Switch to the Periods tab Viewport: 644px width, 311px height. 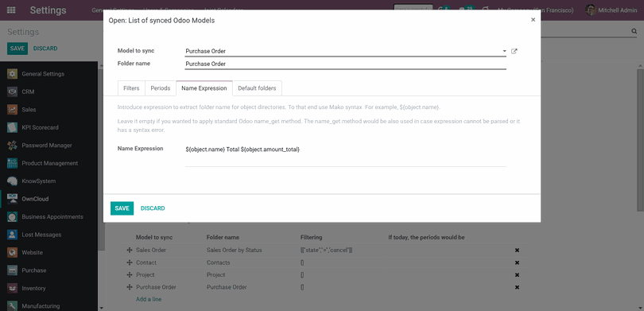160,88
